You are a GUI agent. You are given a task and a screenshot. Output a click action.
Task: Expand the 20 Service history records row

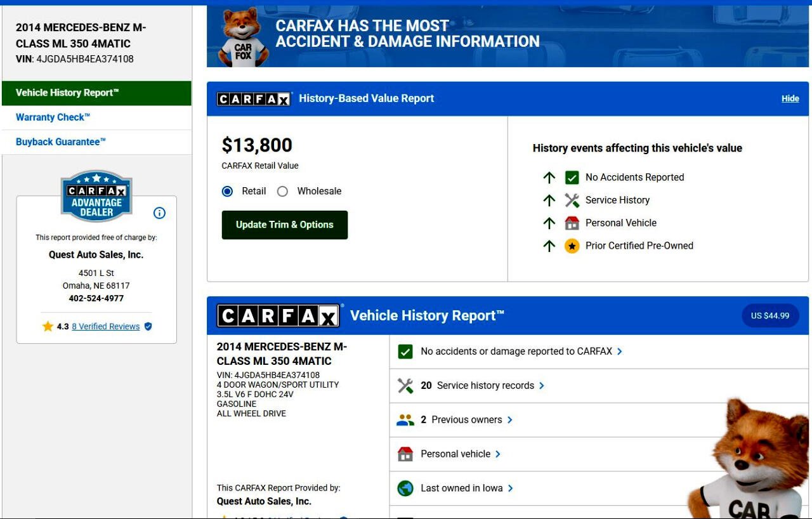coord(541,386)
